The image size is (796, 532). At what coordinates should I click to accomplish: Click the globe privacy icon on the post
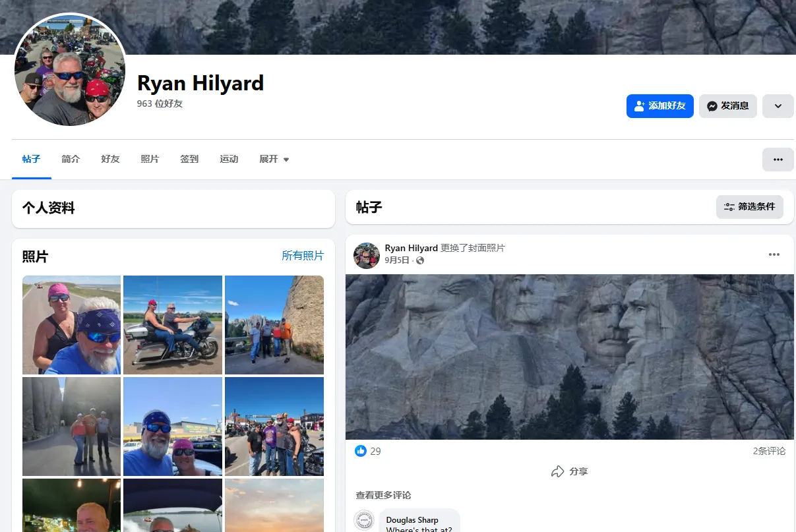pyautogui.click(x=420, y=260)
